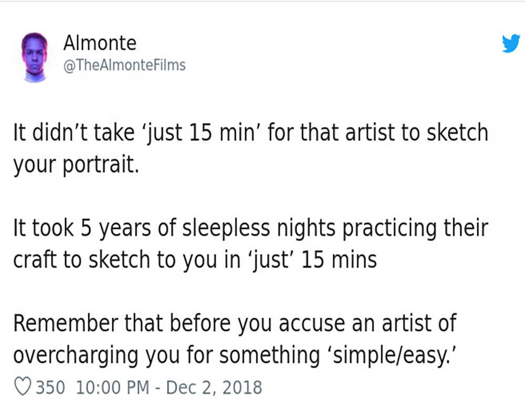Click the quoted 'simple/easy.' phrase
Screen dimensions: 525x420
(386, 355)
